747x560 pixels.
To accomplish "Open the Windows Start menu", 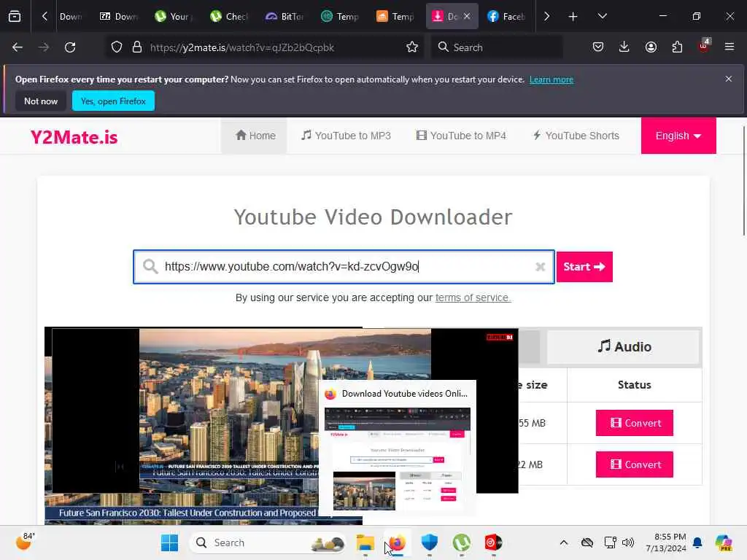I will point(169,542).
